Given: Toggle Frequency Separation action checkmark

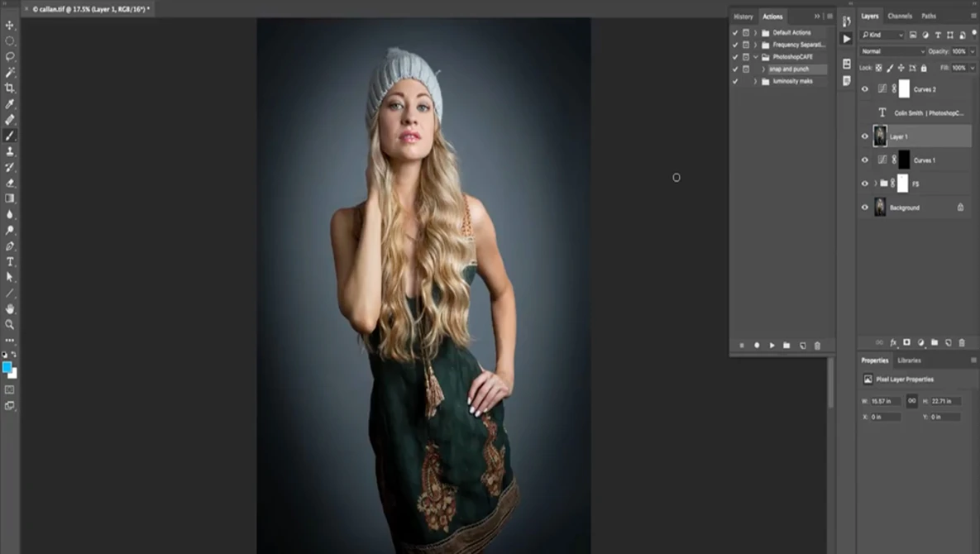Looking at the screenshot, I should pos(735,45).
